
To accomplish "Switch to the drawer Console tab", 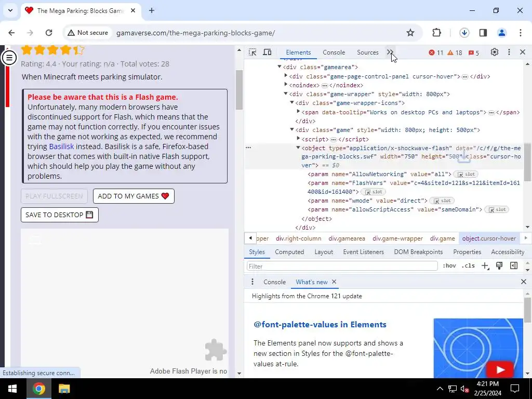I will (274, 282).
